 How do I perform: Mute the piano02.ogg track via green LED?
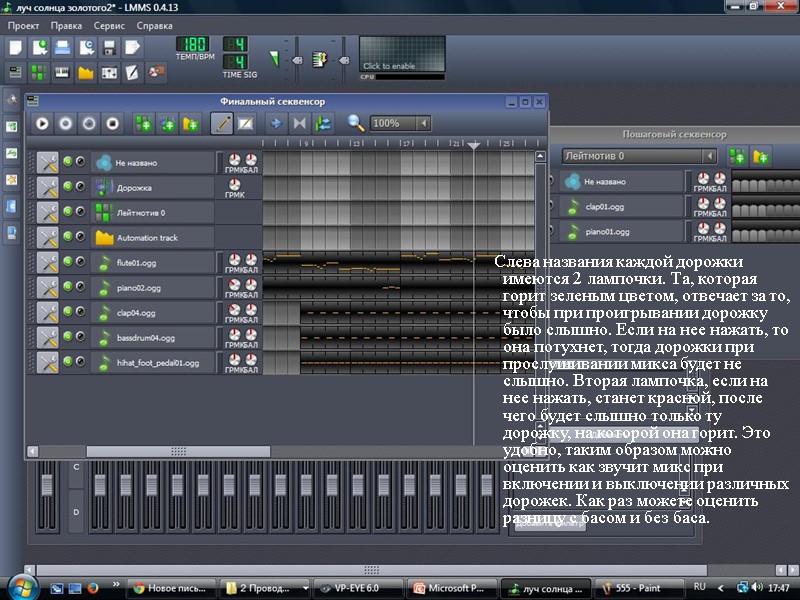[x=68, y=287]
